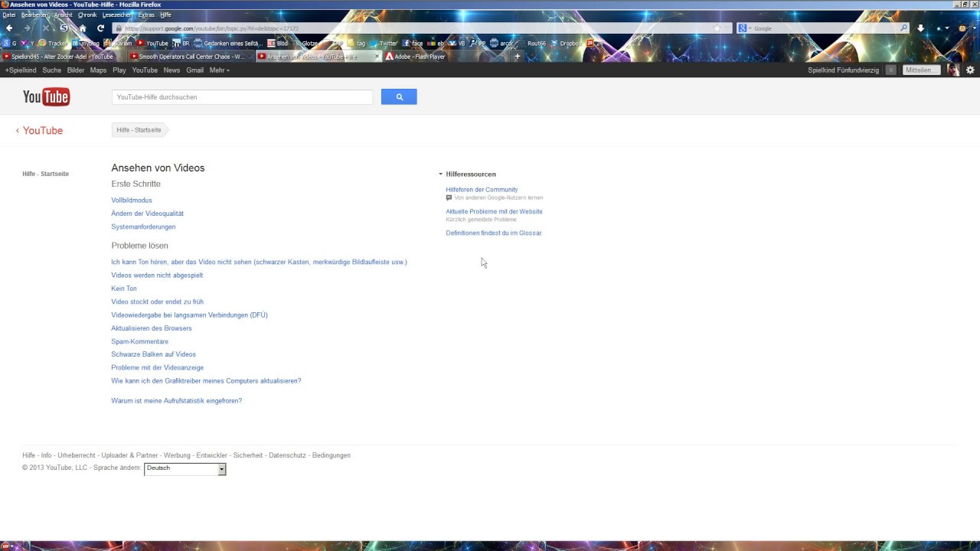Open the 'Bearbeiten' menu
This screenshot has width=980, height=551.
tap(35, 15)
